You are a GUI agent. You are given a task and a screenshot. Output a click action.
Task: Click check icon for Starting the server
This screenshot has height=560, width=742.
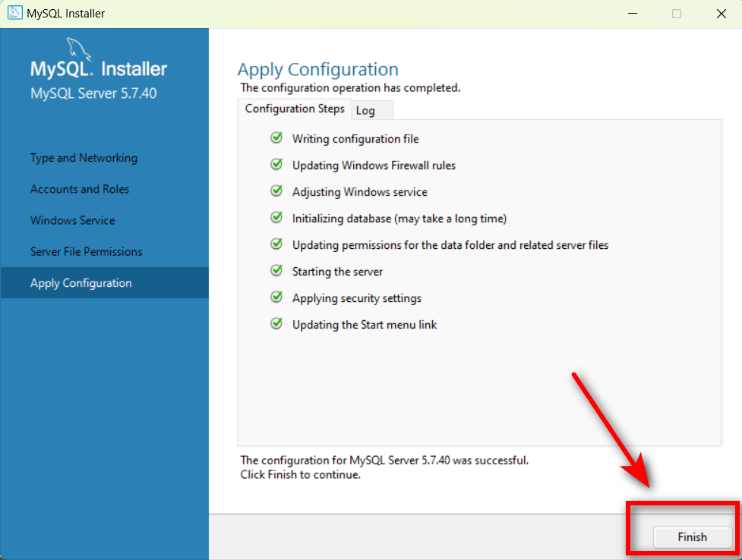[276, 270]
